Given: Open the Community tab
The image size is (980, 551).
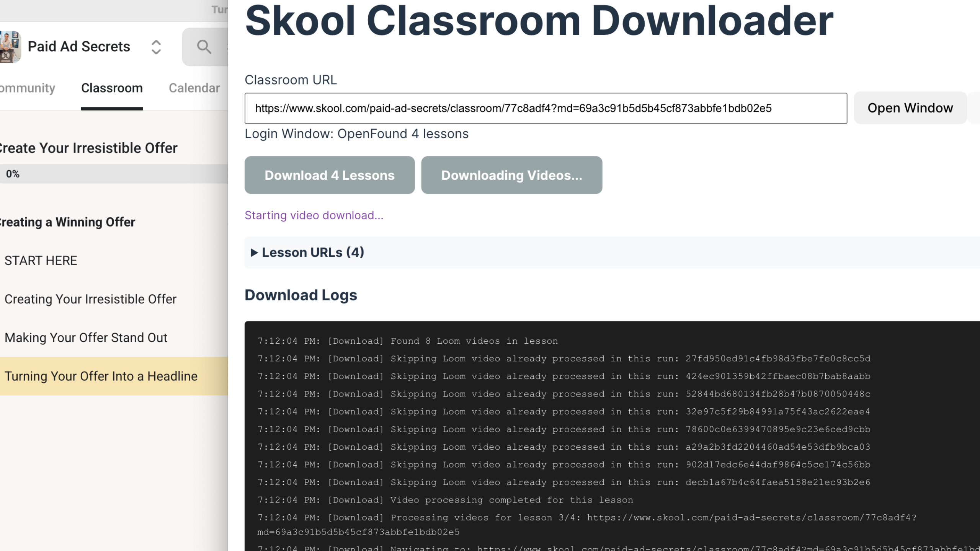Looking at the screenshot, I should pos(28,88).
